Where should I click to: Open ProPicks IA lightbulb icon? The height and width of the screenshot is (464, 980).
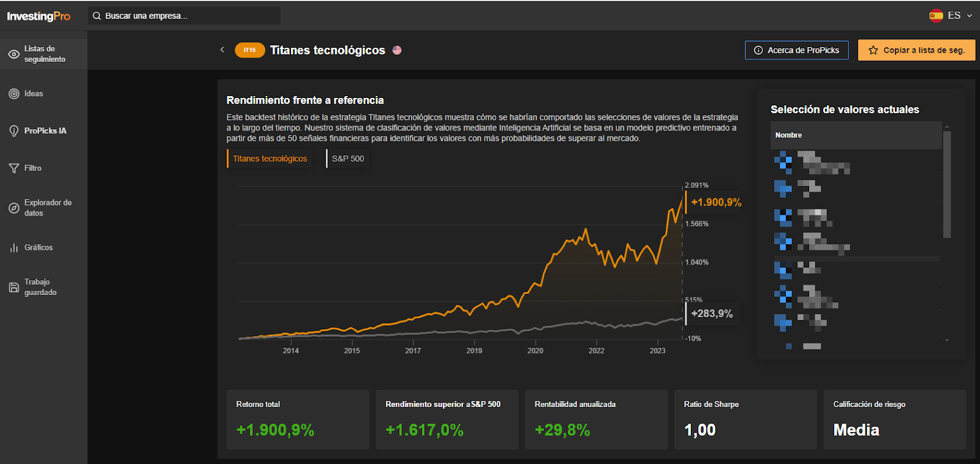[14, 131]
